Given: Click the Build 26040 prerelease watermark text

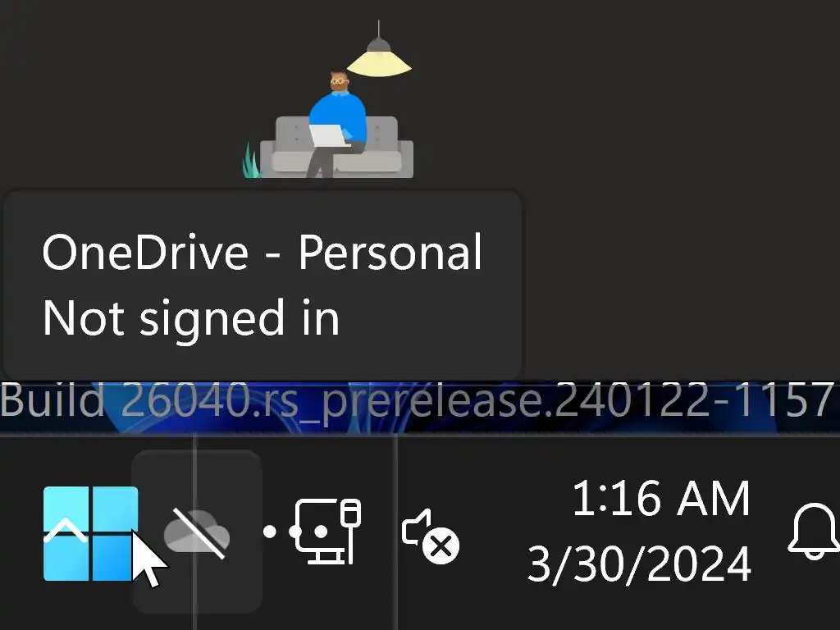Looking at the screenshot, I should click(x=418, y=400).
